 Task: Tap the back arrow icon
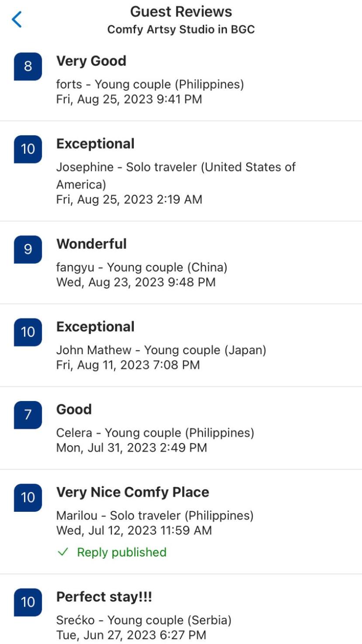[x=17, y=20]
